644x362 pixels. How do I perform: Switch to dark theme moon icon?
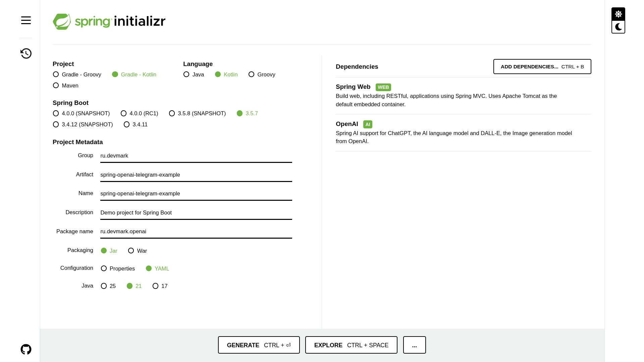618,27
